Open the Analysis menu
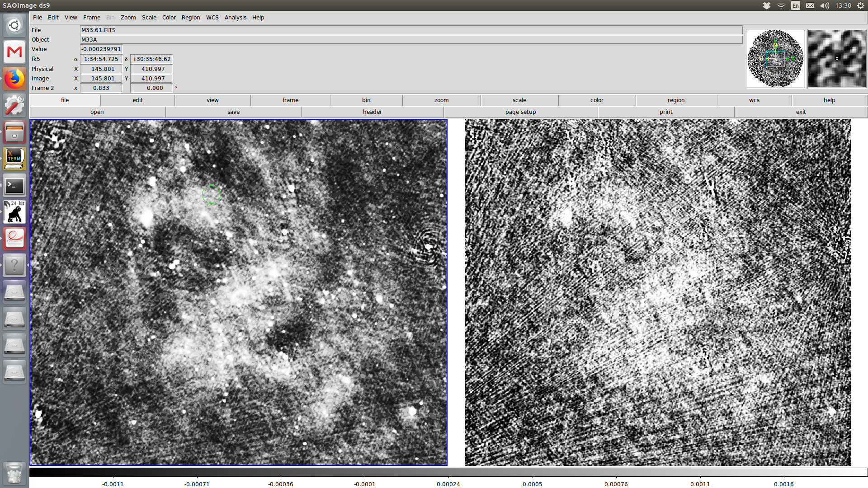The width and height of the screenshot is (868, 488). 235,17
